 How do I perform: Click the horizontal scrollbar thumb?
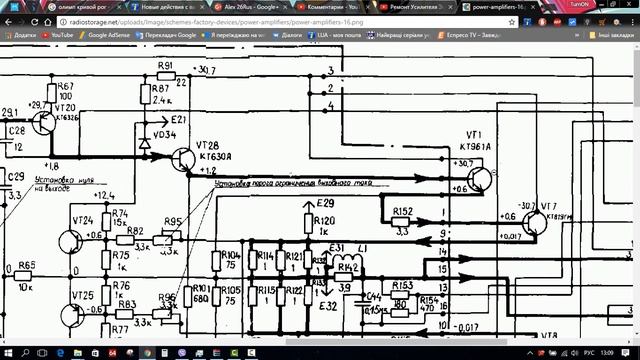(396, 342)
